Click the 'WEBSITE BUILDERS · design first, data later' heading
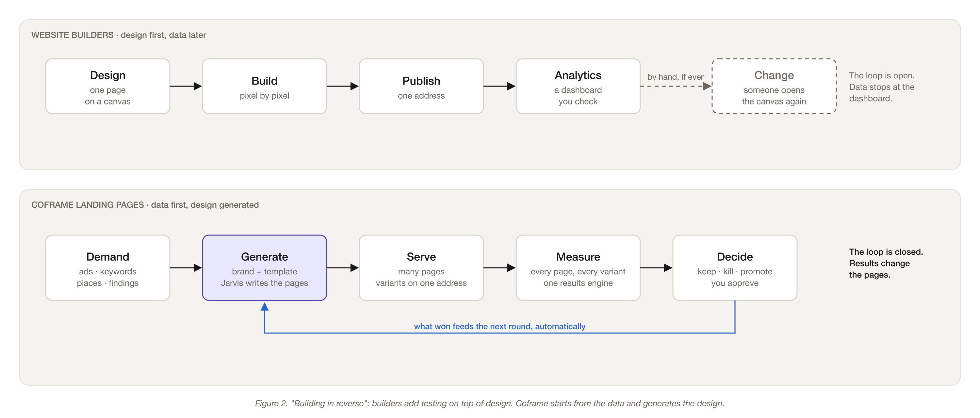Screen dimensions: 980x418 coord(119,35)
